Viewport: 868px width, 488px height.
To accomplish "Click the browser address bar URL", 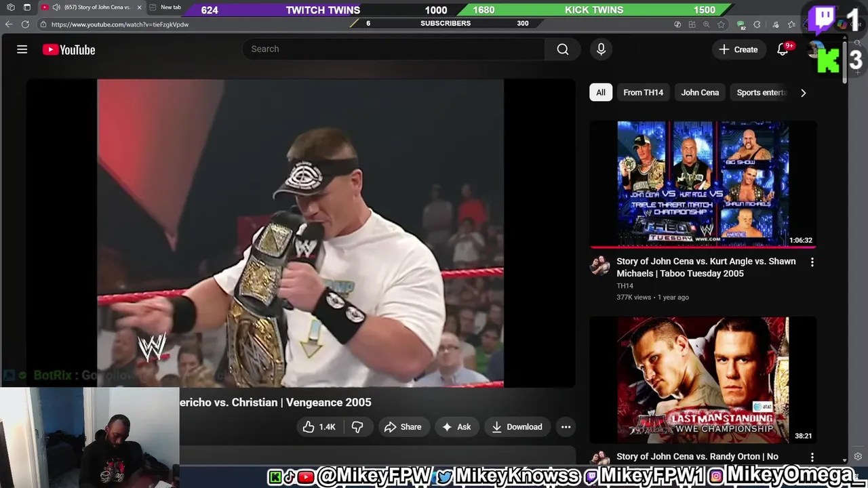I will coord(120,24).
